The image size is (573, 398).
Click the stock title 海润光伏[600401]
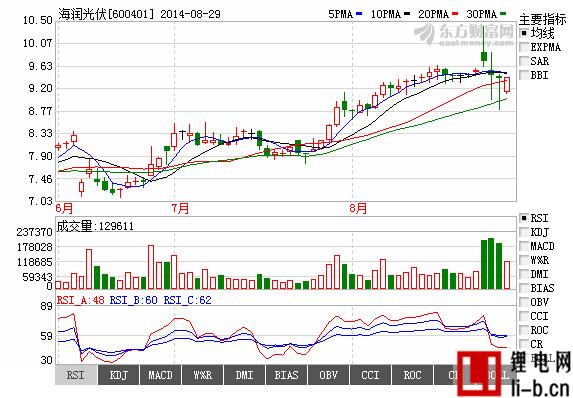pos(106,14)
